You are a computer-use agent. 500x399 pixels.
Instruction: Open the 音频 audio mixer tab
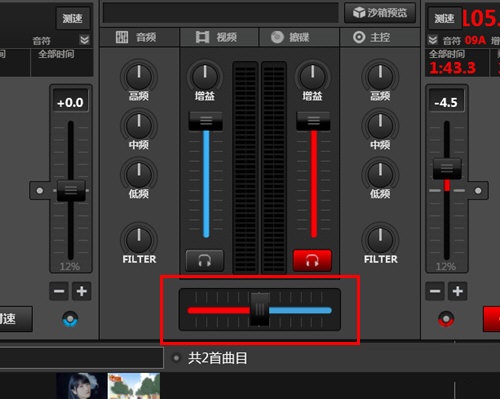coord(139,37)
